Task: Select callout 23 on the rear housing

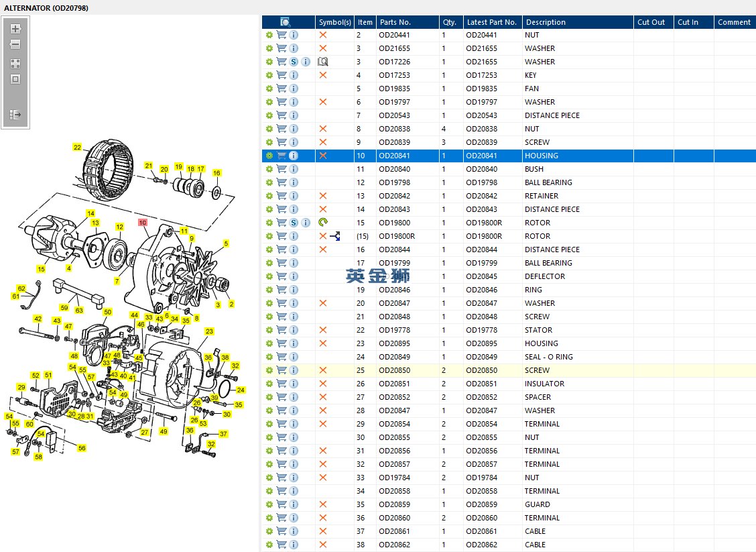Action: tap(209, 331)
